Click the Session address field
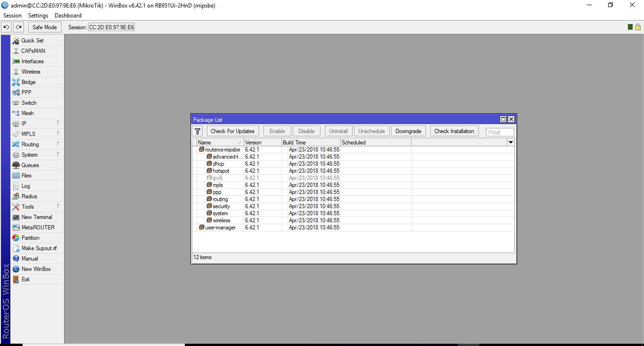644x346 pixels. tap(112, 27)
